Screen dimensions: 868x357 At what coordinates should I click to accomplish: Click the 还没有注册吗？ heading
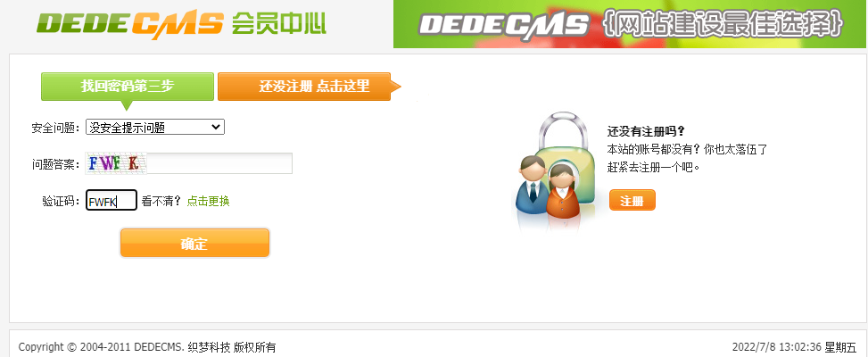click(x=646, y=132)
